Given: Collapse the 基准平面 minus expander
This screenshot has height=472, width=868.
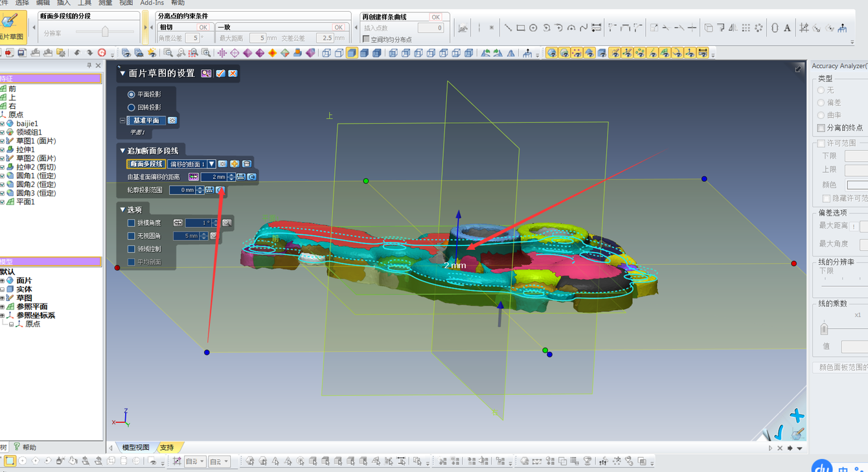Looking at the screenshot, I should point(122,120).
